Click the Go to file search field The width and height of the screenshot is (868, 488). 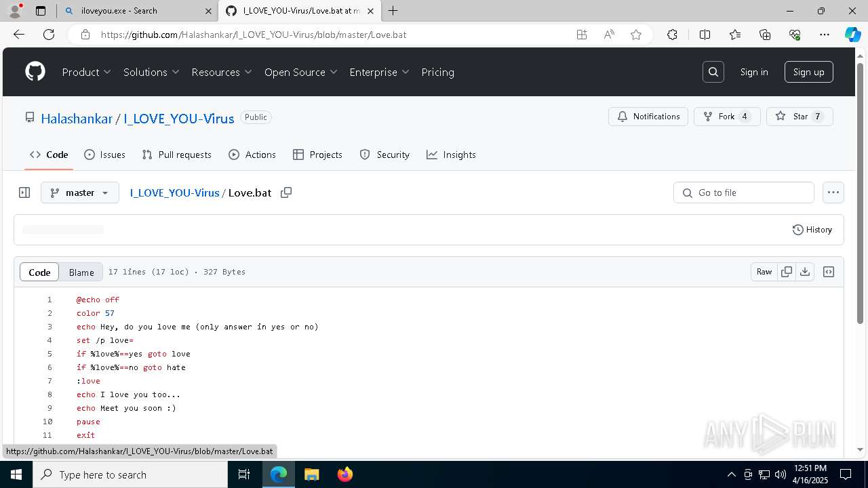coord(744,192)
